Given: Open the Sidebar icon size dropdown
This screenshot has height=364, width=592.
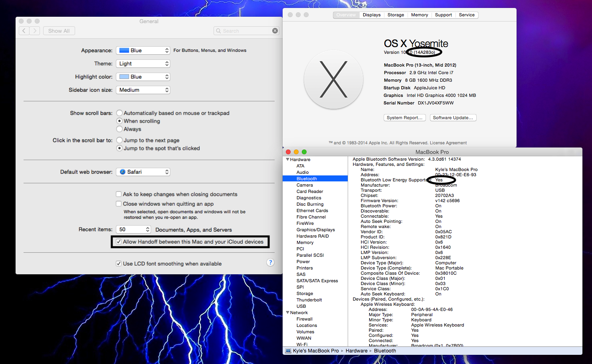Looking at the screenshot, I should pos(143,90).
